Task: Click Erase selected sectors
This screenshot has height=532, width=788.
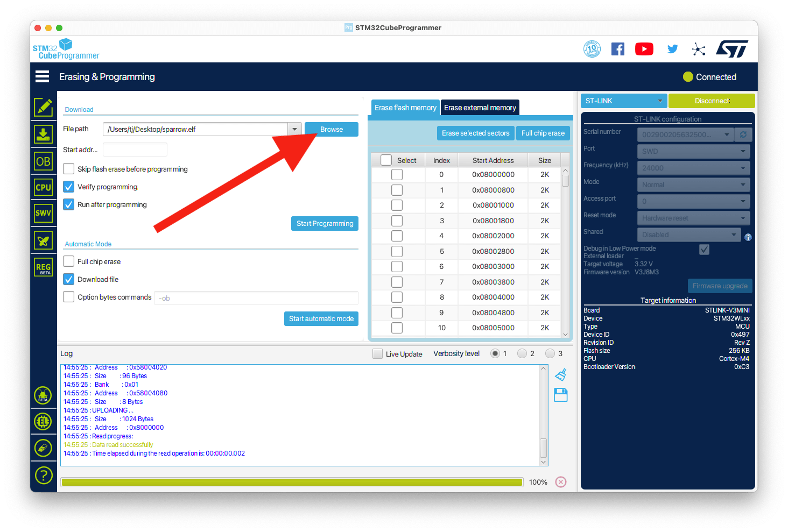Action: pyautogui.click(x=475, y=133)
